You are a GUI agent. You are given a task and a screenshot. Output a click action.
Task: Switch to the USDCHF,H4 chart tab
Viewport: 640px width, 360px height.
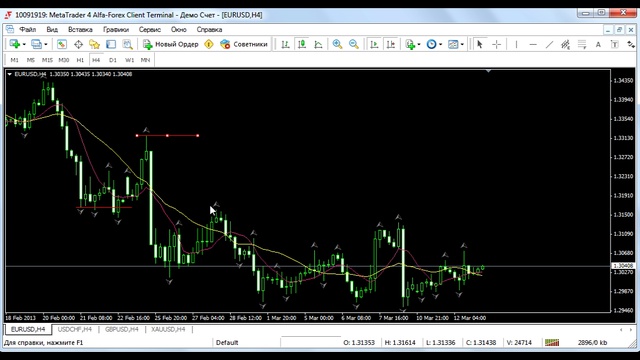75,329
